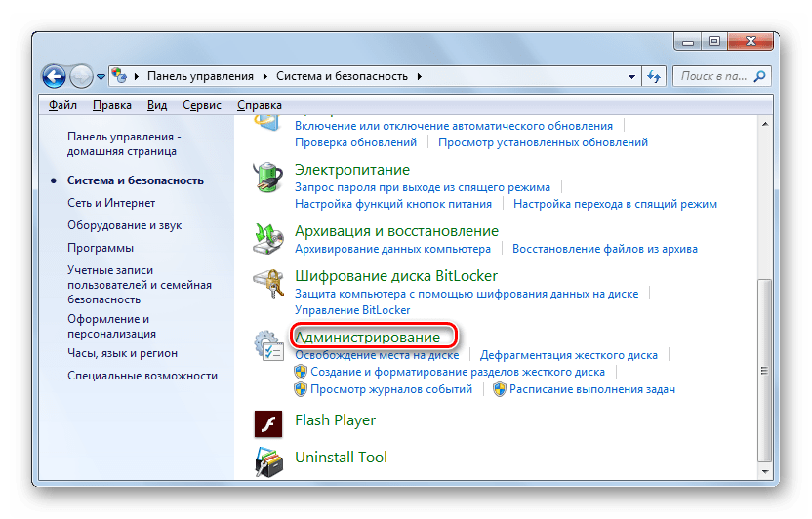Click the Control Panel icon in address bar
Viewport: 812px width, 519px height.
[x=119, y=76]
